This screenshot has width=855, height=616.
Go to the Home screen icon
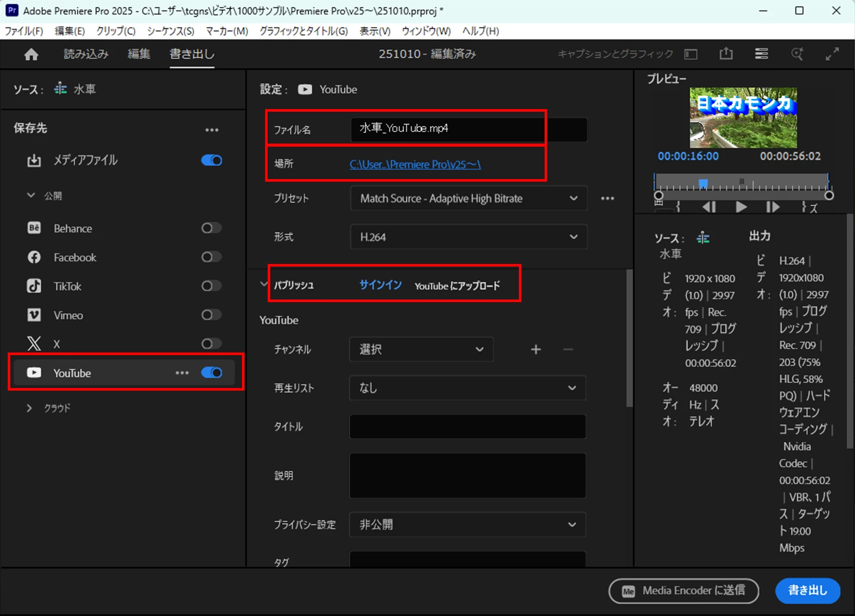pos(31,54)
